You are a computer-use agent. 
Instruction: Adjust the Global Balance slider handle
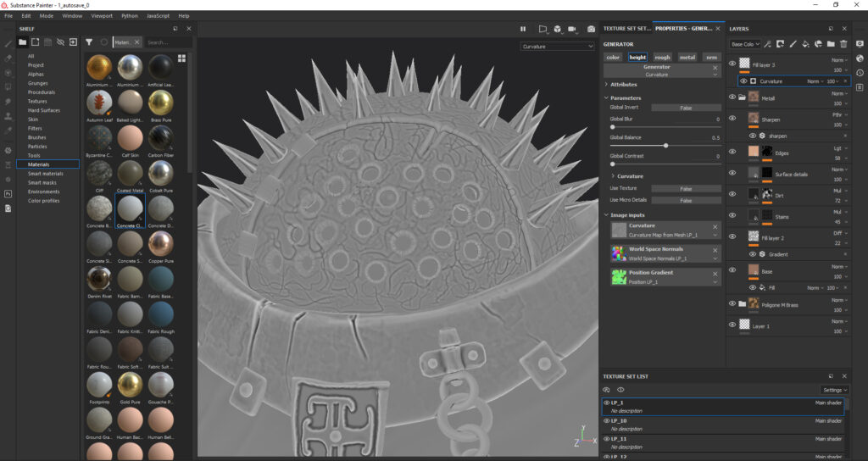[665, 145]
